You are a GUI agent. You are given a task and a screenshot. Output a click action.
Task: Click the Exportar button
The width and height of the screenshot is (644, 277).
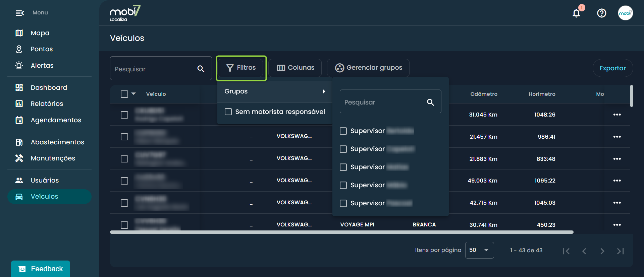pyautogui.click(x=612, y=68)
